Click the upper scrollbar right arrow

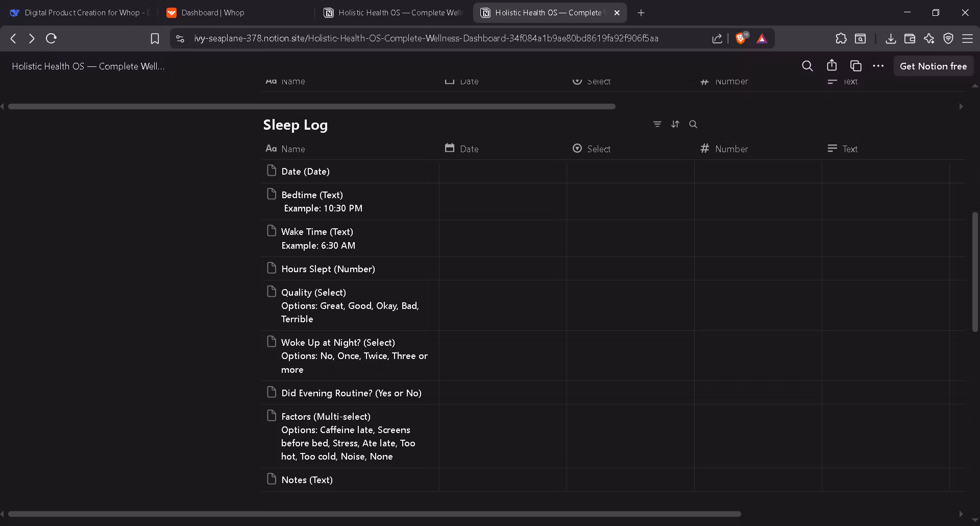(961, 106)
